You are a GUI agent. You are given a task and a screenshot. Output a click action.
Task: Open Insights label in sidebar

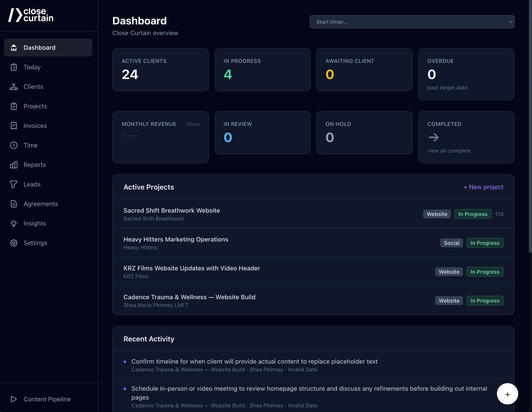coord(35,223)
